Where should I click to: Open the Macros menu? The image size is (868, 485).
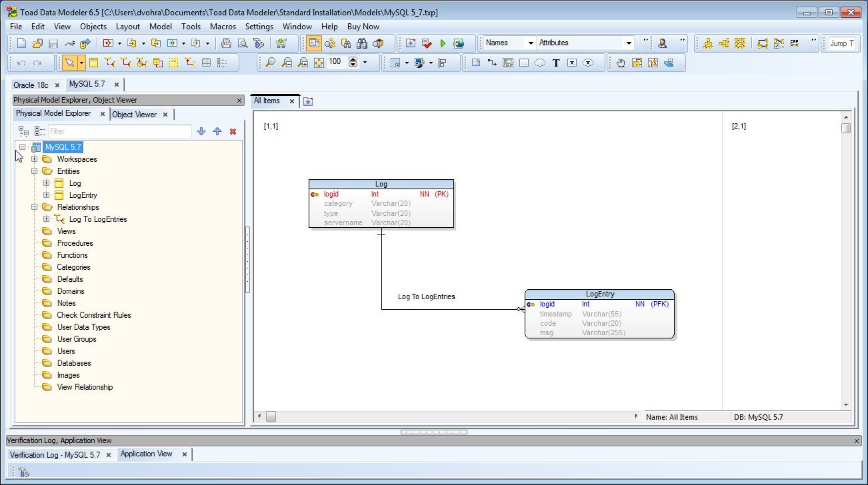tap(223, 27)
